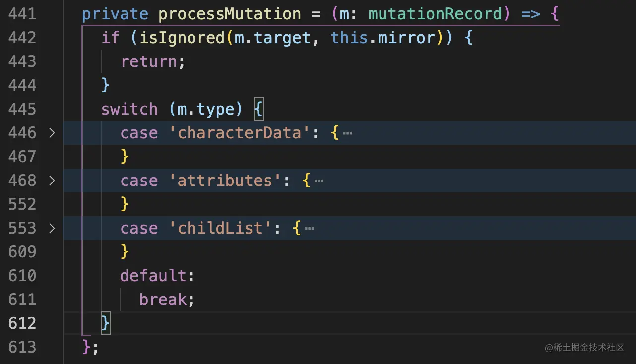
Task: Expand folded 'attributes' case block chevron
Action: 52,181
